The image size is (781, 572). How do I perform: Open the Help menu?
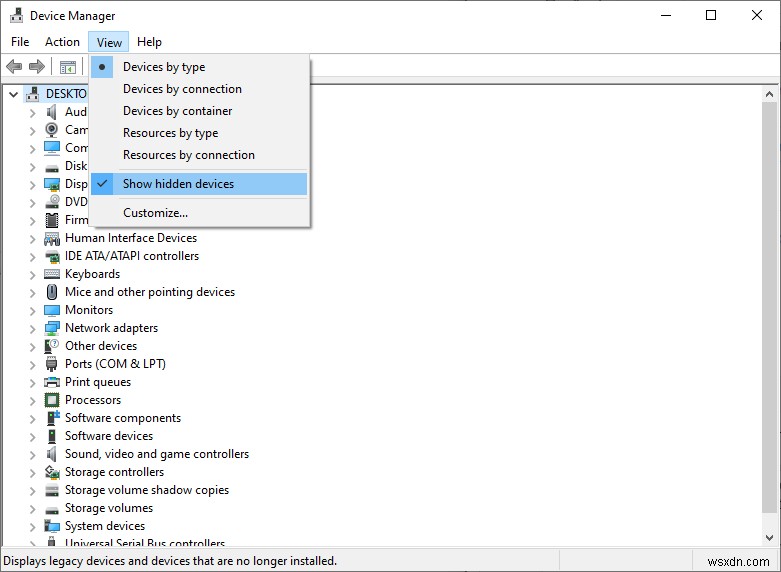149,42
